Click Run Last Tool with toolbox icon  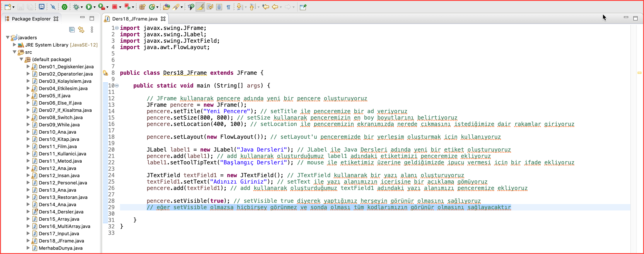(101, 7)
